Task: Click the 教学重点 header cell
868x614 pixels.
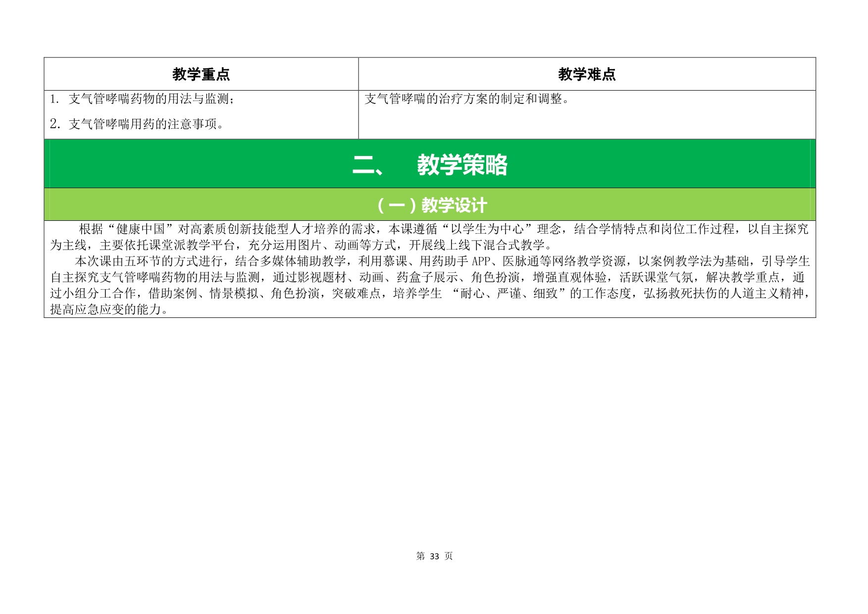Action: 201,74
